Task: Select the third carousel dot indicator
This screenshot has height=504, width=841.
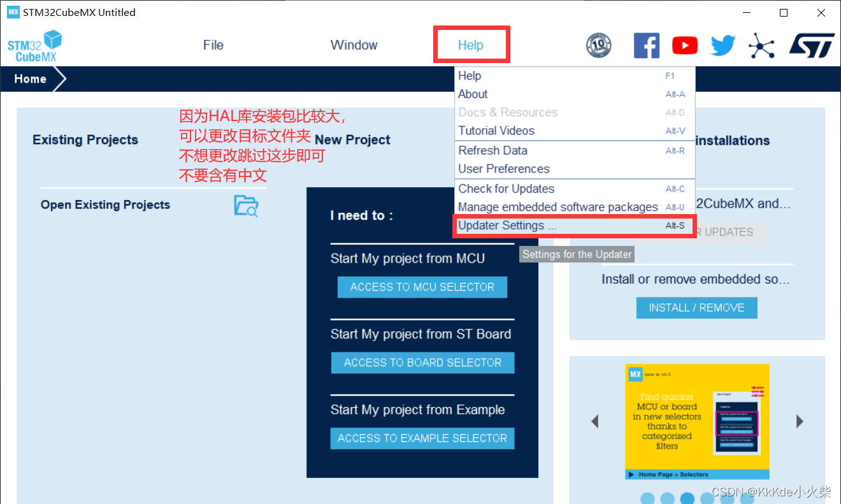Action: click(687, 499)
